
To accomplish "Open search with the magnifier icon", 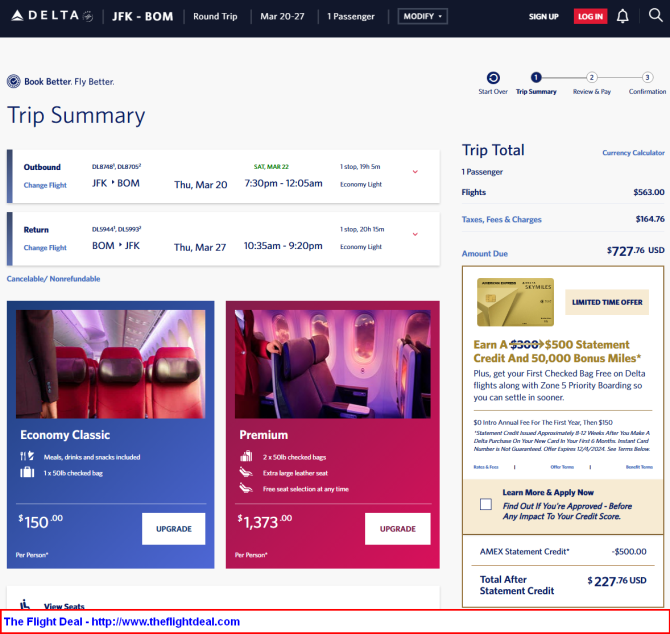I will [x=655, y=15].
